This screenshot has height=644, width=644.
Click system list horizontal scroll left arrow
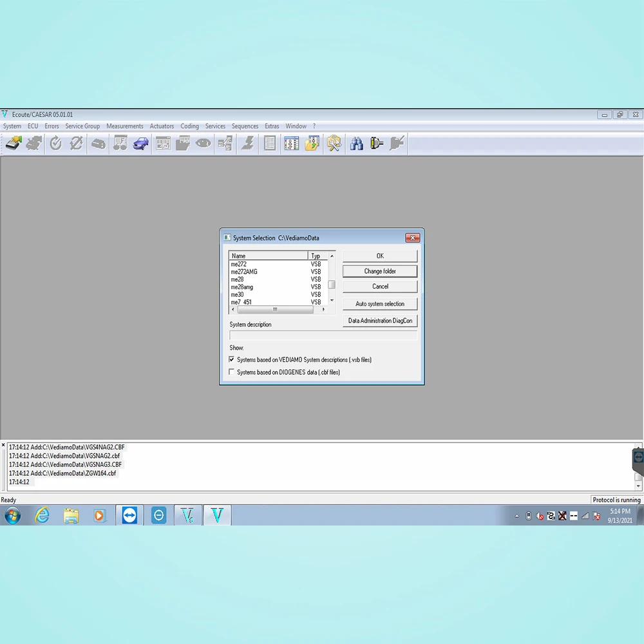pos(233,309)
